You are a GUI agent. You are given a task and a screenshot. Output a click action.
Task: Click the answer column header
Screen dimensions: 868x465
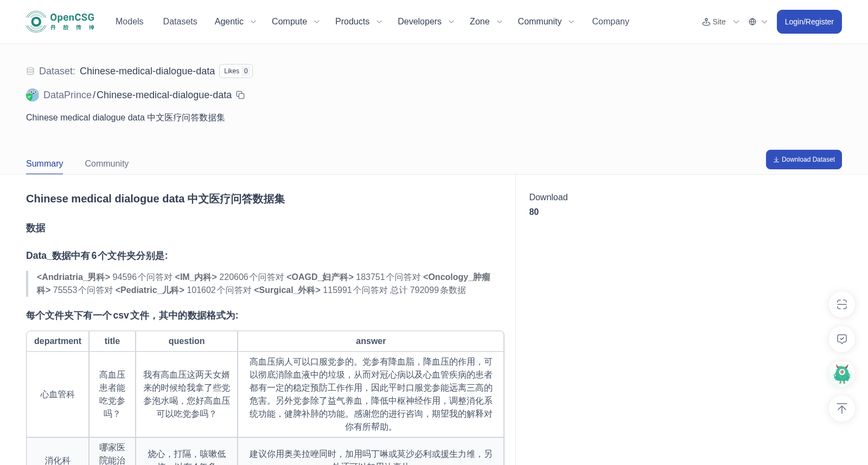(x=371, y=341)
